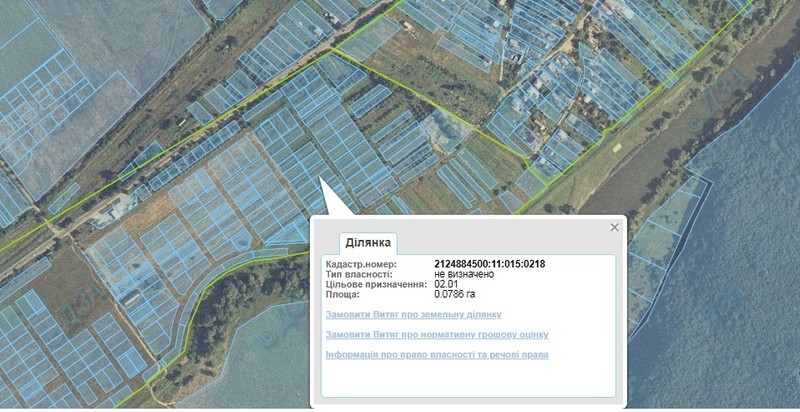Open Інформація про право власності link
Image resolution: width=800 pixels, height=412 pixels.
(x=437, y=354)
